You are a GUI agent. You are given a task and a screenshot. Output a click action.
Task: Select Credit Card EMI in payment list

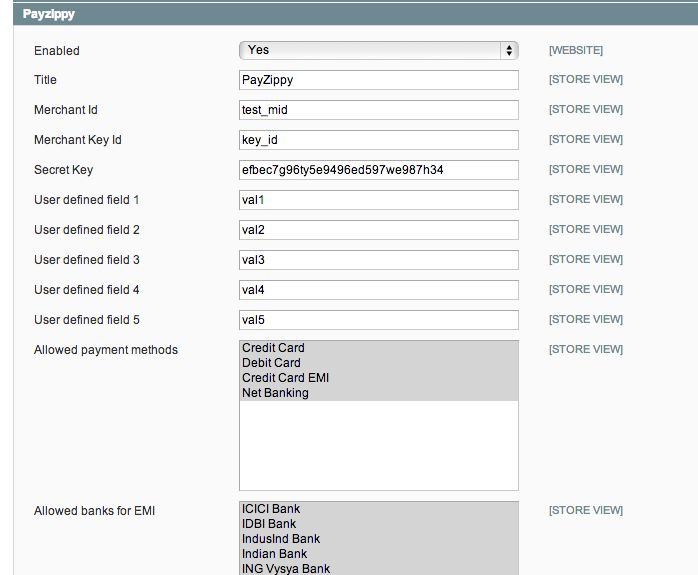(285, 378)
